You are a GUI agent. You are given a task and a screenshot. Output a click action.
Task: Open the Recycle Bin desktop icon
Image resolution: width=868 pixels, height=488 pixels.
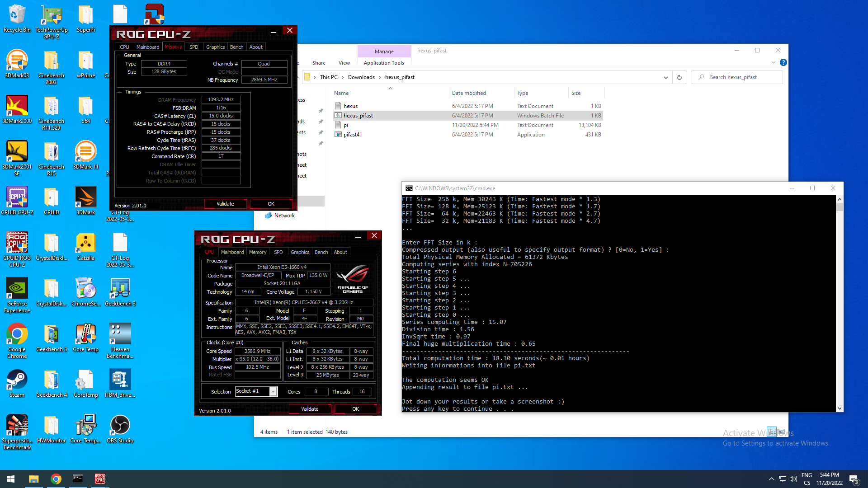pyautogui.click(x=17, y=19)
